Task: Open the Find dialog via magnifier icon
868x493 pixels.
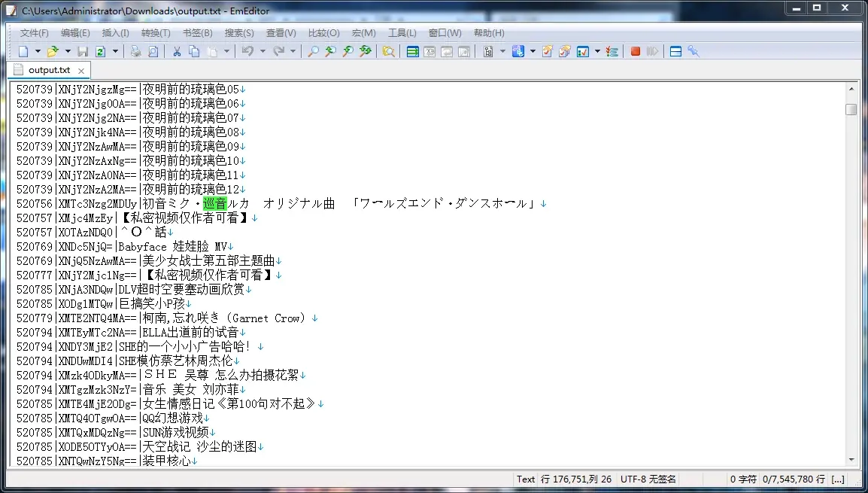Action: [x=312, y=51]
